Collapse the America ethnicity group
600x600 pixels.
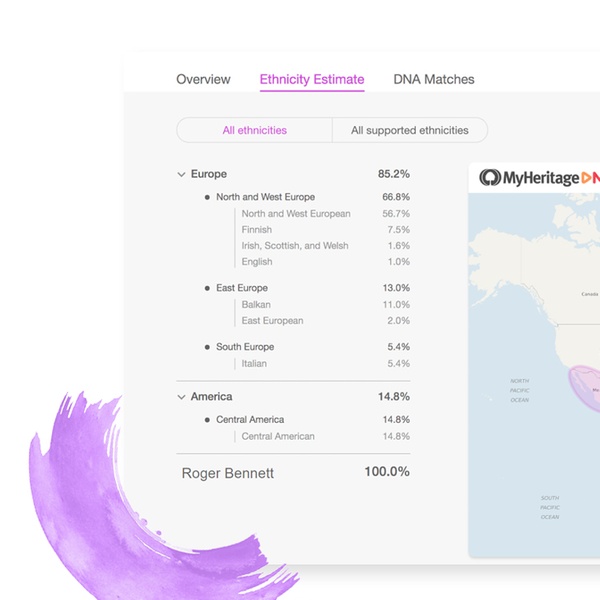(x=181, y=397)
